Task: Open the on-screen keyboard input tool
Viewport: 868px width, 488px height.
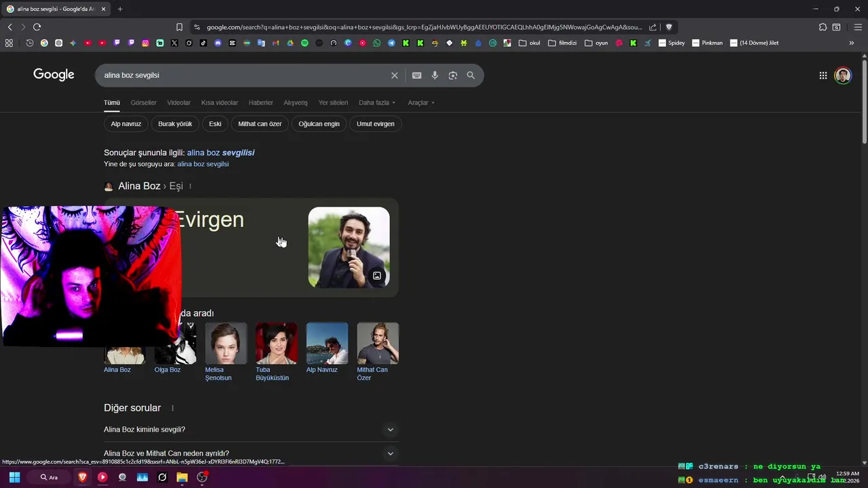Action: click(416, 75)
